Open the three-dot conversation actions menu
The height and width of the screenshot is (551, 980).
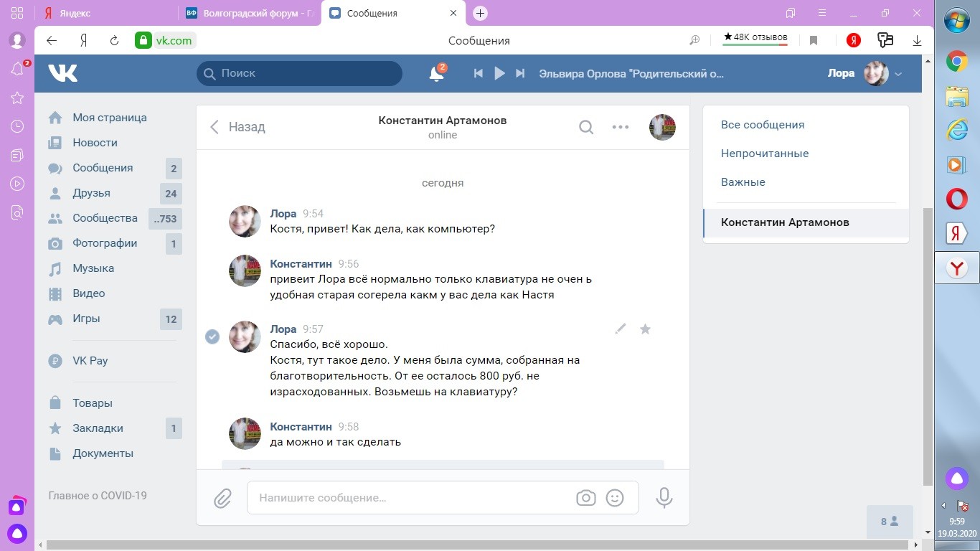[620, 127]
